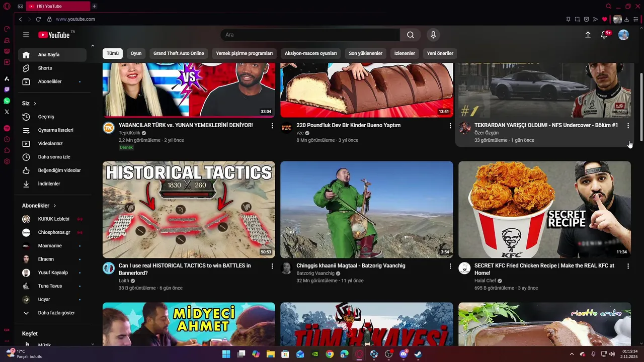The height and width of the screenshot is (362, 644).
Task: Start voice search with the microphone
Action: [433, 35]
